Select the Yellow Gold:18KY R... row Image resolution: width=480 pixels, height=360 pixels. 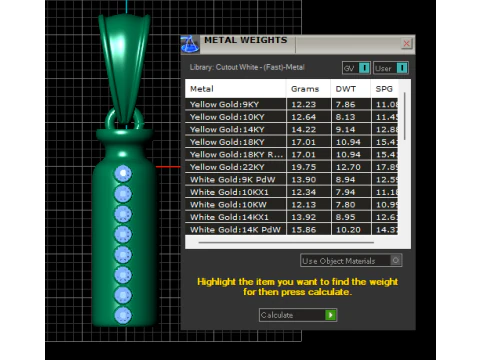pos(292,154)
